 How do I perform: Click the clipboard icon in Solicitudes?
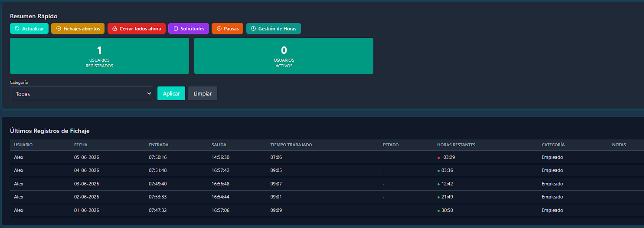176,29
